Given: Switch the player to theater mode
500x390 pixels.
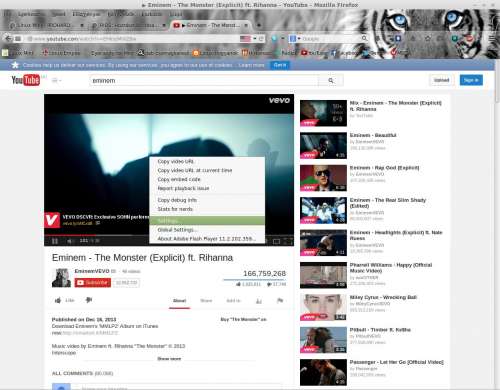Looking at the screenshot, I should click(x=276, y=241).
